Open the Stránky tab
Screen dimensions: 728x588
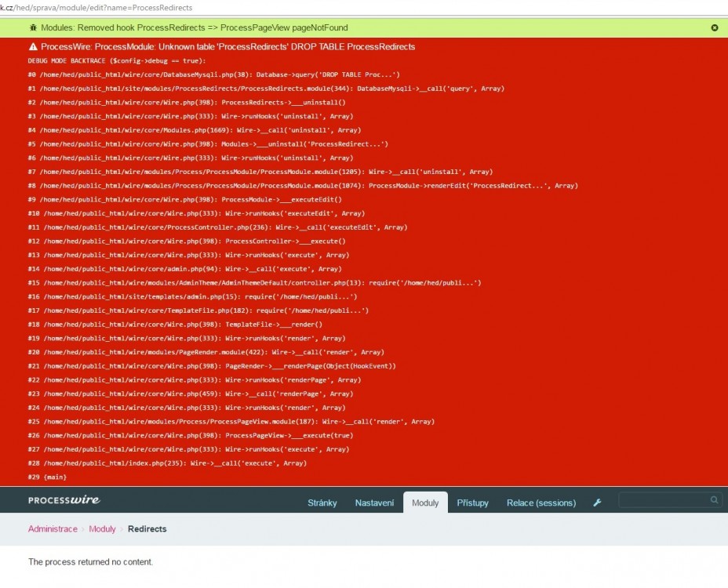[x=322, y=503]
